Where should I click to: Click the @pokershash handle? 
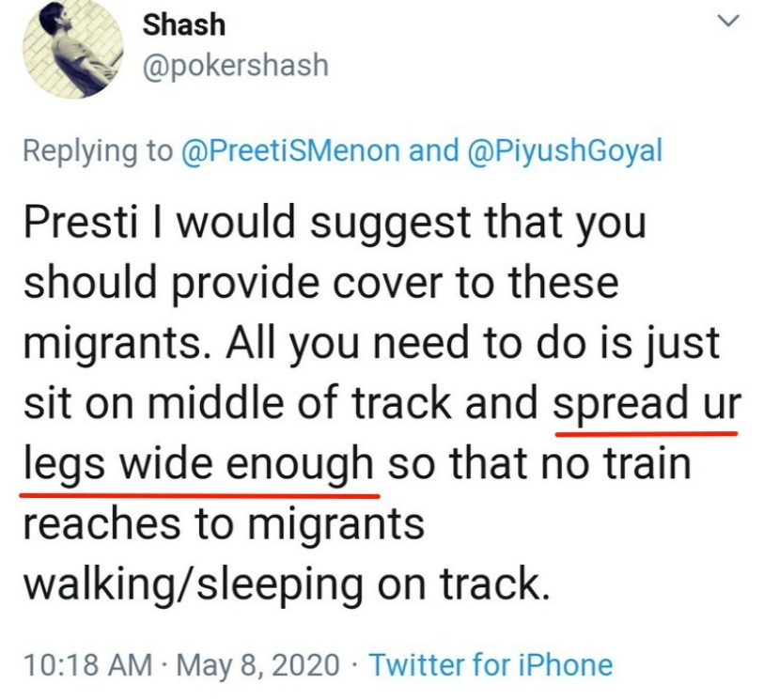(235, 65)
